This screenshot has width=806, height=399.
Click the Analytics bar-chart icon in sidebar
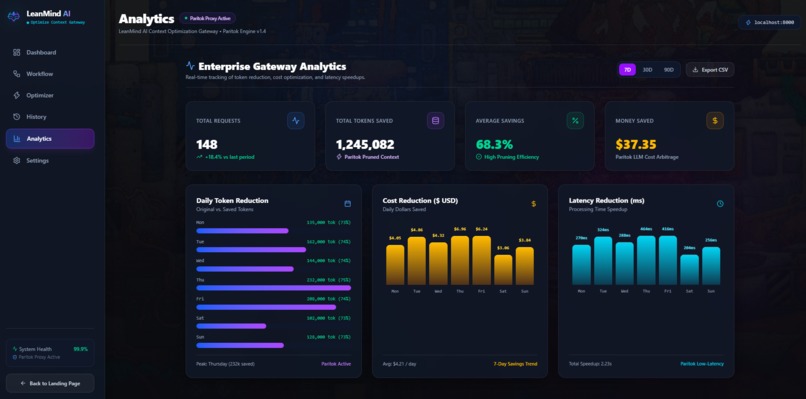pos(16,139)
